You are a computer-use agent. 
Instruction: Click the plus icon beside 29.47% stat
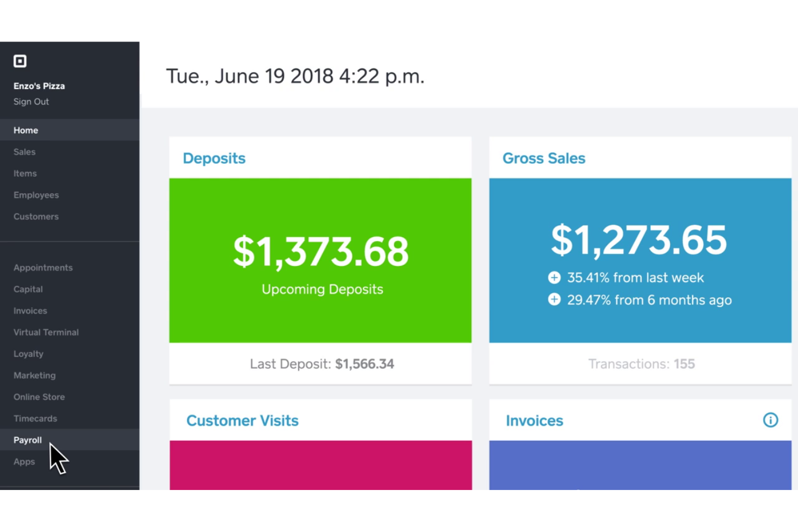point(554,299)
